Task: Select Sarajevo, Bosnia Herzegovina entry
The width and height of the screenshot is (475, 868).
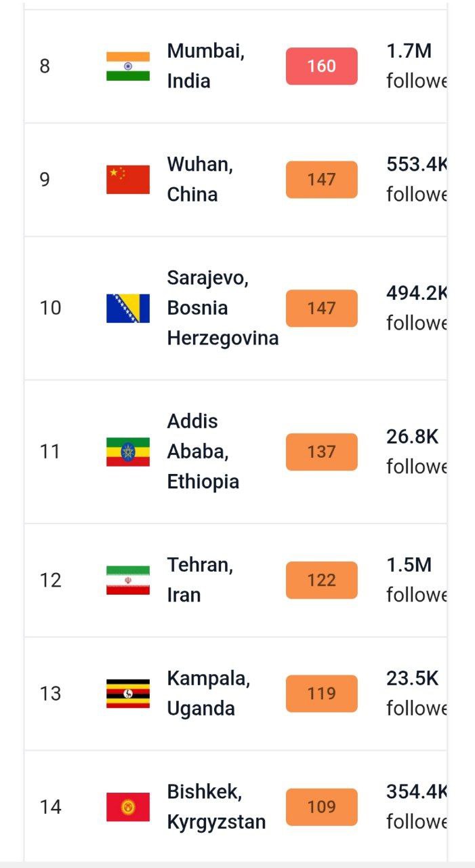Action: click(222, 308)
